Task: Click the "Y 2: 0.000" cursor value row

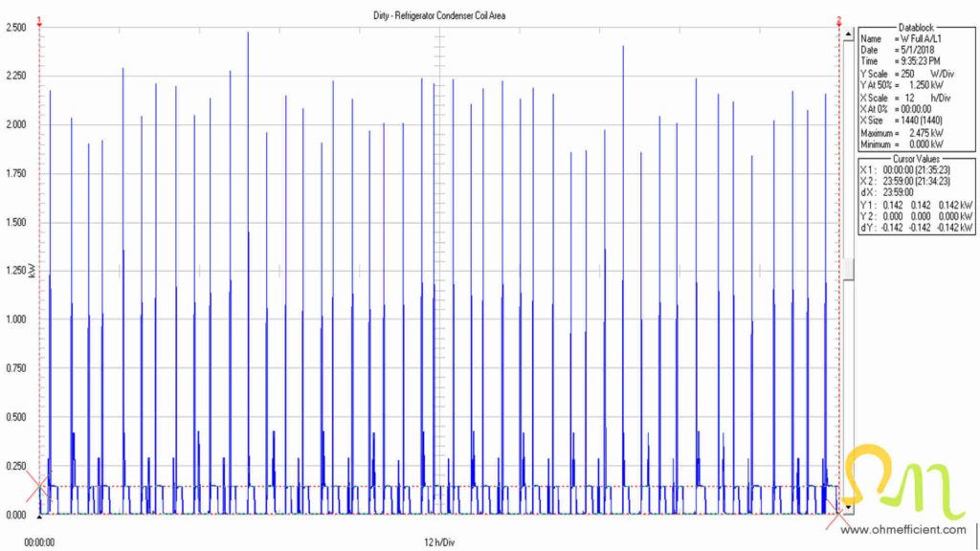Action: tap(916, 216)
